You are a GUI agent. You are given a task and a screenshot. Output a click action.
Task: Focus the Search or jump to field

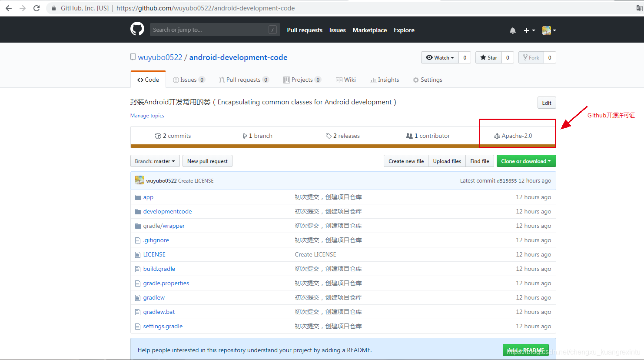(x=215, y=30)
